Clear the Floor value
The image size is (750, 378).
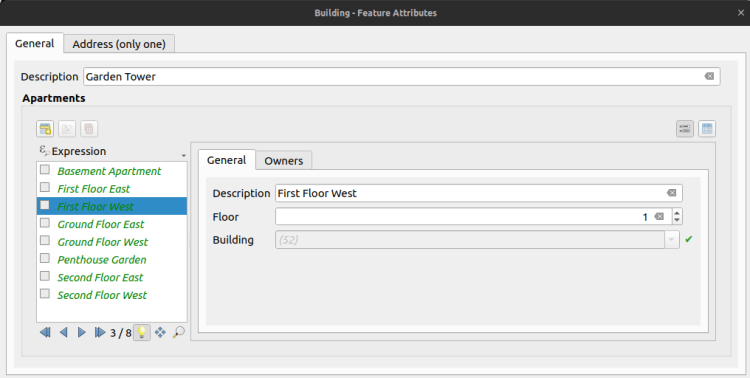(659, 216)
